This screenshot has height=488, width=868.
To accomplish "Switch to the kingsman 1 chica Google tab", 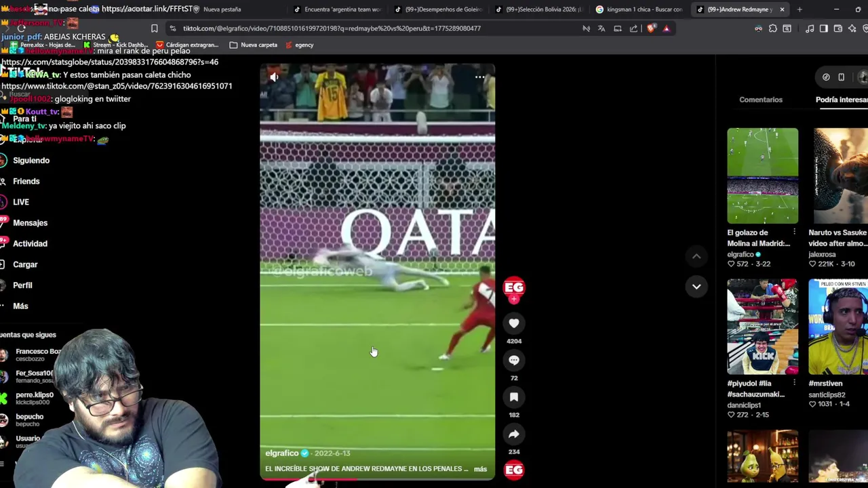I will click(639, 9).
